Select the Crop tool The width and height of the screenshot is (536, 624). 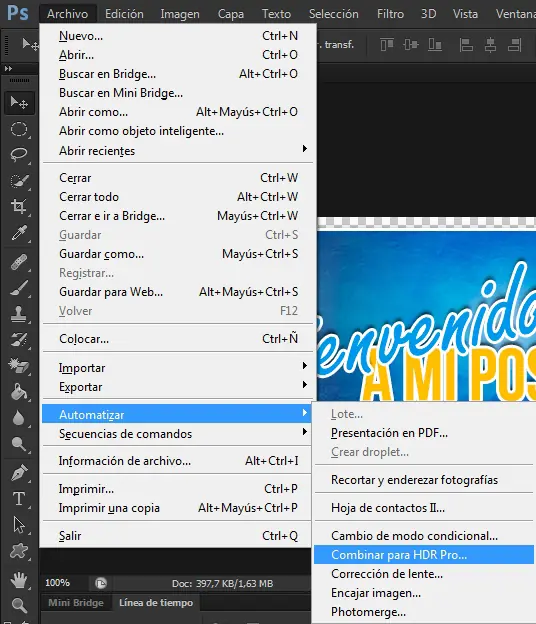click(x=19, y=207)
